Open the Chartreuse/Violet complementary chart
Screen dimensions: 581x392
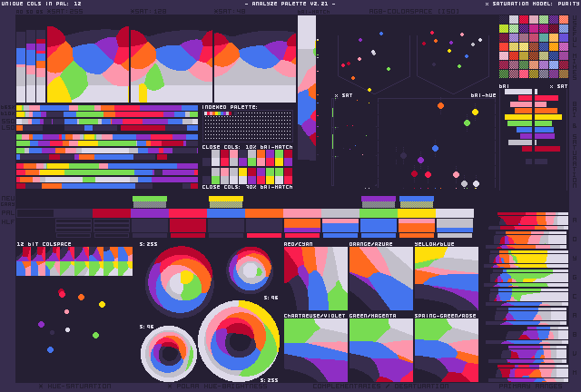click(316, 350)
